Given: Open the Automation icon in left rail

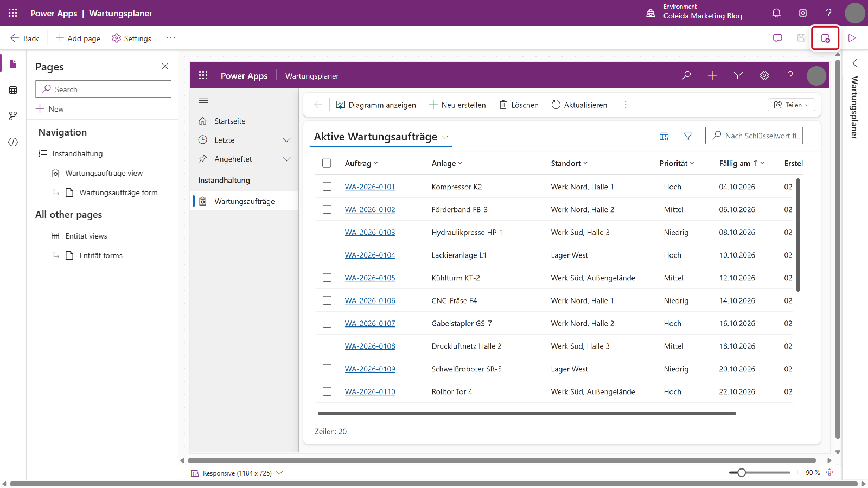Looking at the screenshot, I should (x=13, y=116).
